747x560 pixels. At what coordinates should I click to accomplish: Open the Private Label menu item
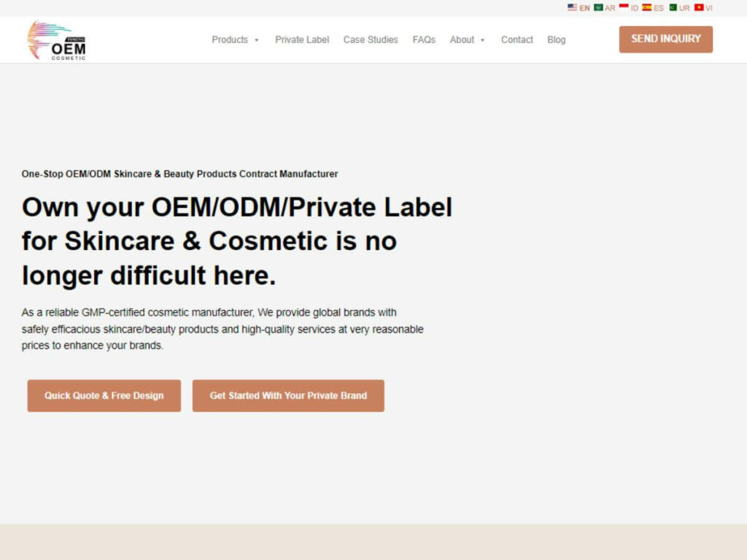click(x=302, y=40)
